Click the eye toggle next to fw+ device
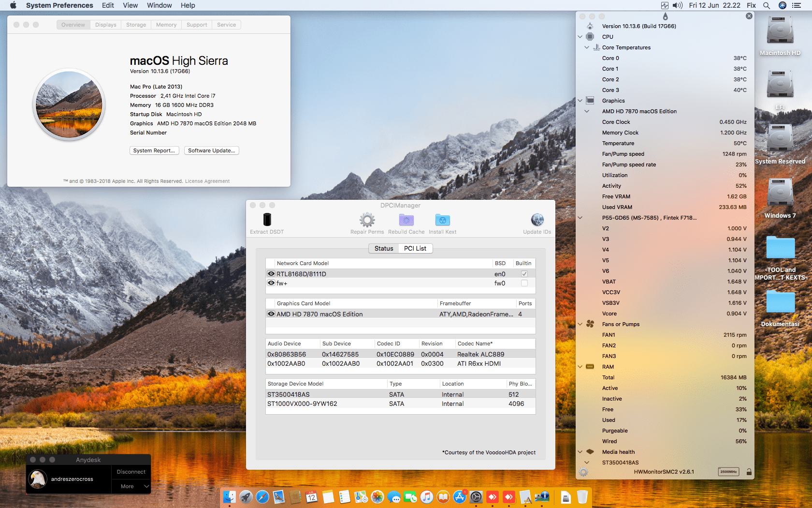812x508 pixels. [271, 283]
